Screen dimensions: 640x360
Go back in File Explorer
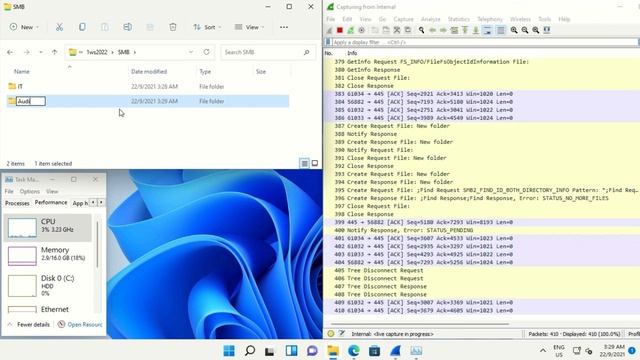pos(10,52)
